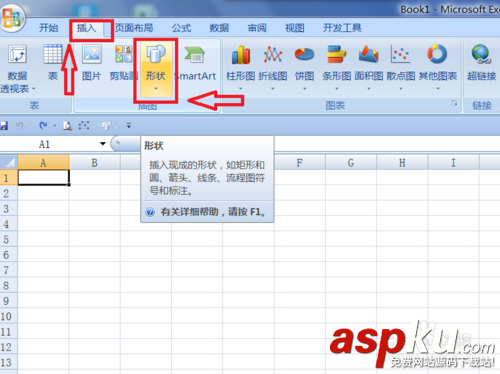Open the Clip Art (剪贴画) pane

tap(124, 62)
